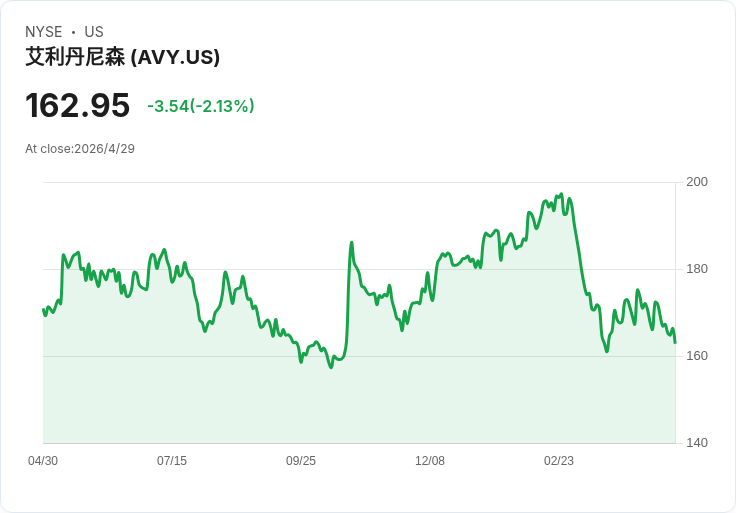Image resolution: width=736 pixels, height=513 pixels.
Task: Click the 200 price axis label
Action: click(697, 182)
